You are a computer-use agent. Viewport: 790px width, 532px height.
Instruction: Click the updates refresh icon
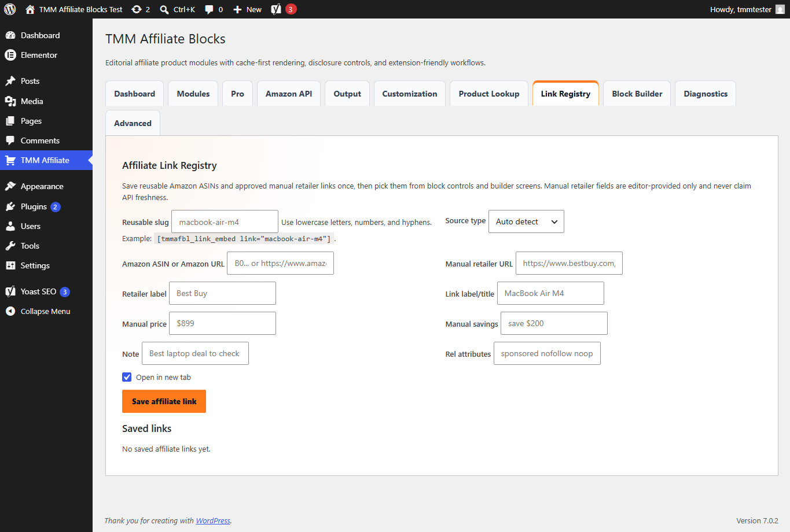(137, 9)
